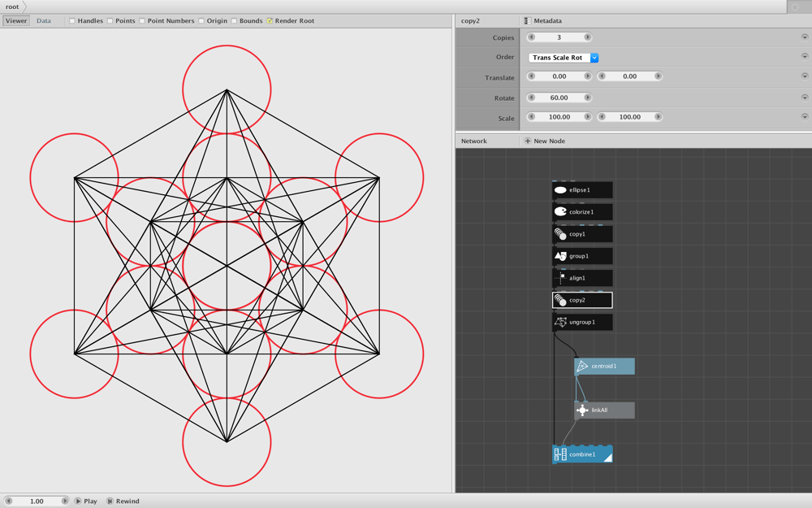Click the Network panel label
Viewport: 812px width, 508px height.
pos(474,141)
